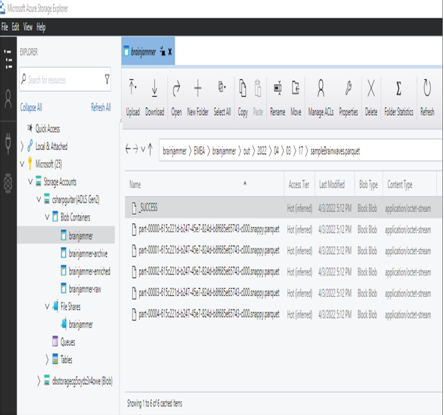Go up one folder level arrow
The width and height of the screenshot is (444, 415).
pos(150,149)
